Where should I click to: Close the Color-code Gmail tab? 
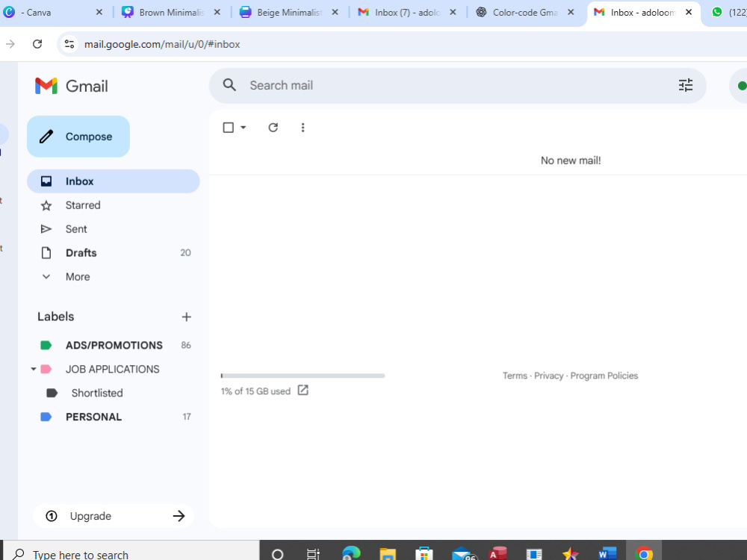click(571, 13)
